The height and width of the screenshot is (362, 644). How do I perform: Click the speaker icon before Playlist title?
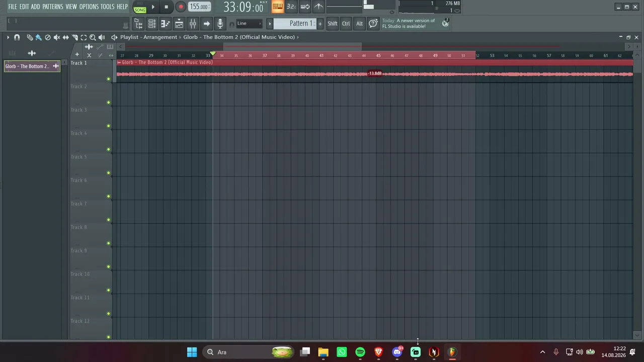pos(114,37)
